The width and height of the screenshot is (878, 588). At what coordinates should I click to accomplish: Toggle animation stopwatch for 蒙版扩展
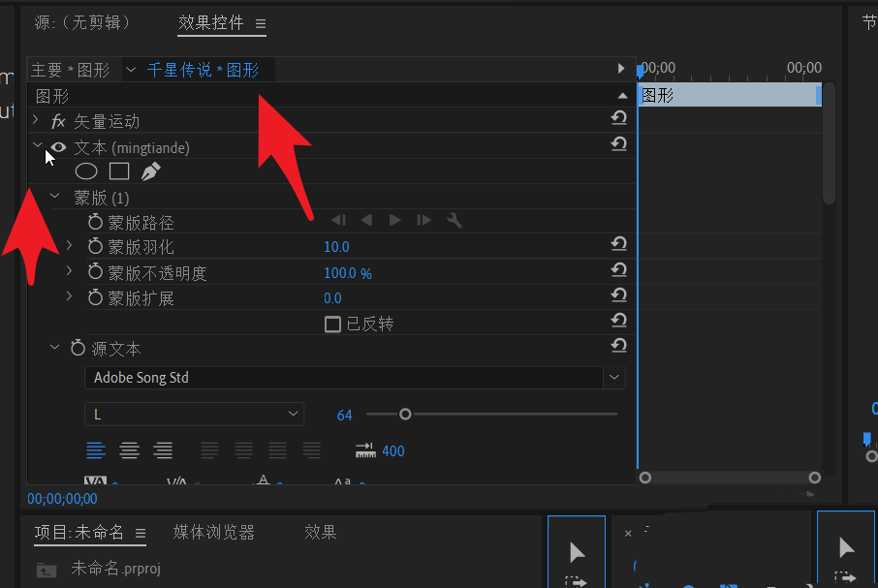pyautogui.click(x=95, y=297)
